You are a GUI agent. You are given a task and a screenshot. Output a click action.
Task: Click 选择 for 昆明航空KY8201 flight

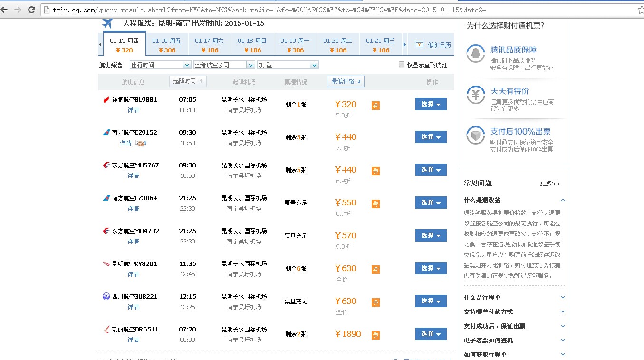coord(431,268)
